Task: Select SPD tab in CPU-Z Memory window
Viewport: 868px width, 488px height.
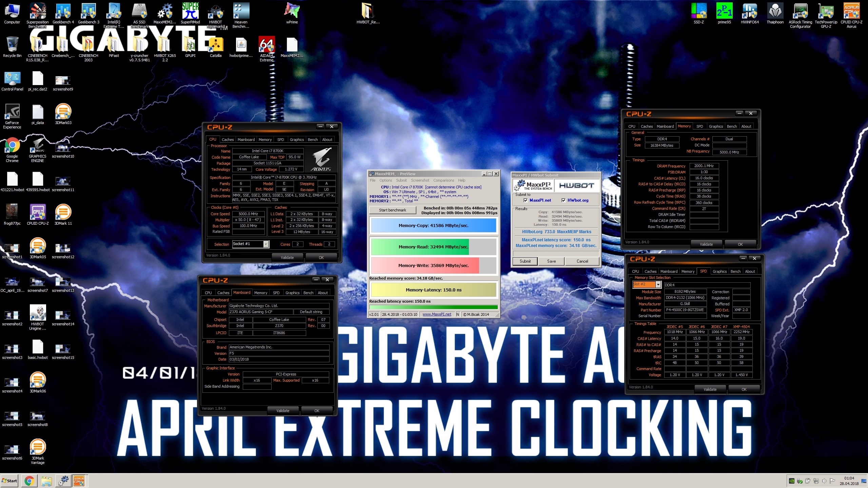Action: coord(699,126)
